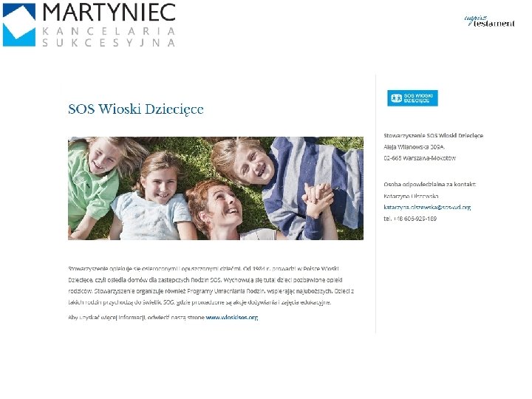Open the Napisz Testament logo link
532x399 pixels.
point(489,21)
